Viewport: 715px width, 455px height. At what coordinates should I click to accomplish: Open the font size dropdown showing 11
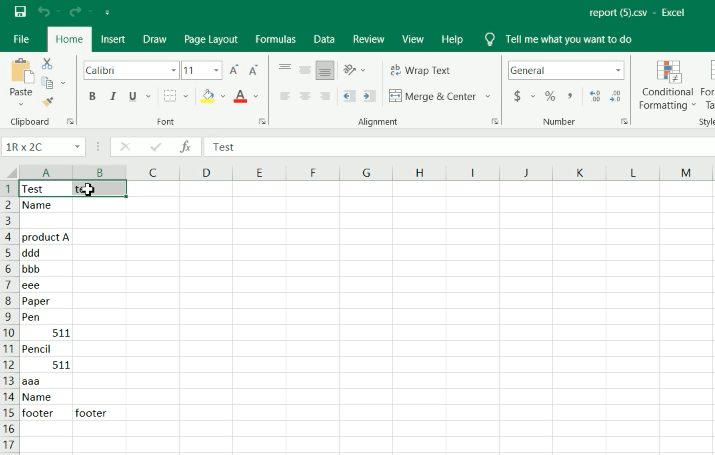(217, 71)
